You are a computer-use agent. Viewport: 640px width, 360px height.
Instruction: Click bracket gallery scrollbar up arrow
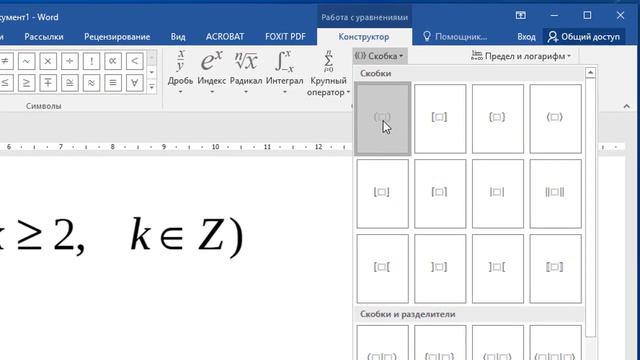tap(590, 73)
